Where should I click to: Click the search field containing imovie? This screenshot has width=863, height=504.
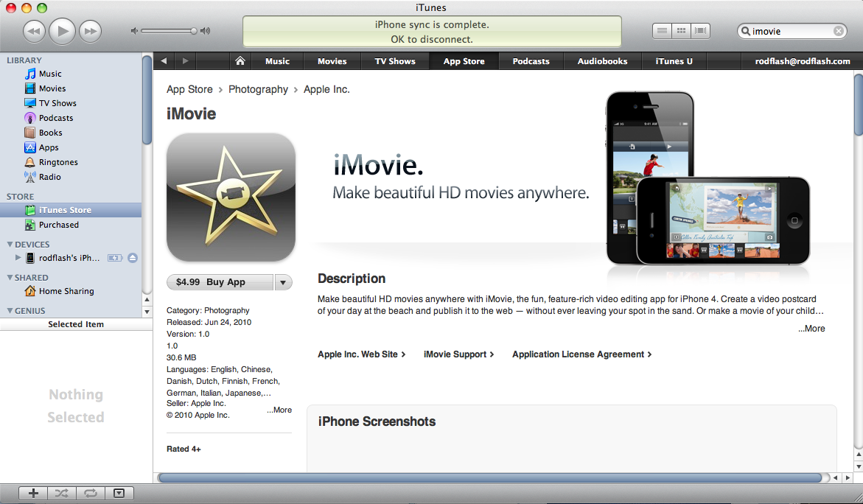pyautogui.click(x=792, y=32)
